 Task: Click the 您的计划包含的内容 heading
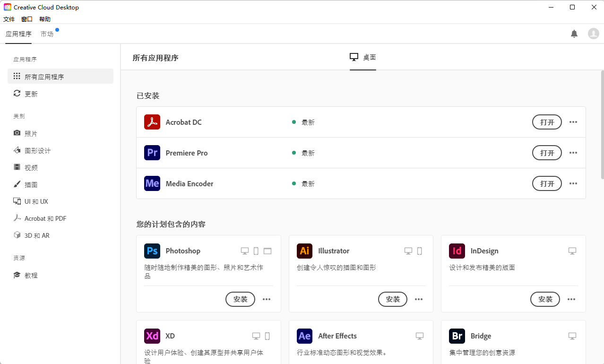(171, 224)
